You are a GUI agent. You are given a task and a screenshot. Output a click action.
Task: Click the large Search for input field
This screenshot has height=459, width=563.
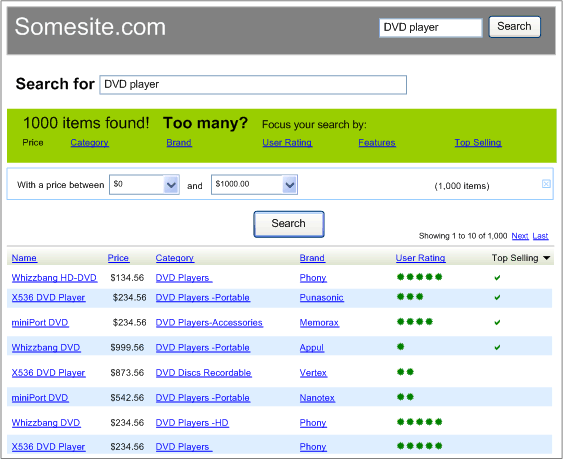pyautogui.click(x=253, y=85)
